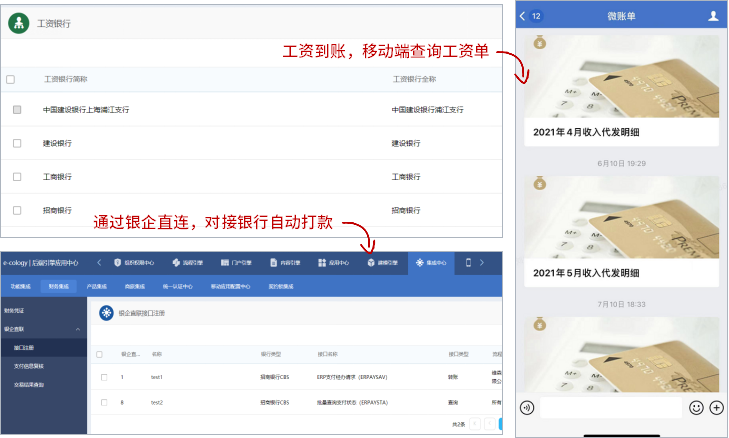Click the blue 银企直联接口注册 page icon
This screenshot has width=729, height=438.
(x=106, y=313)
